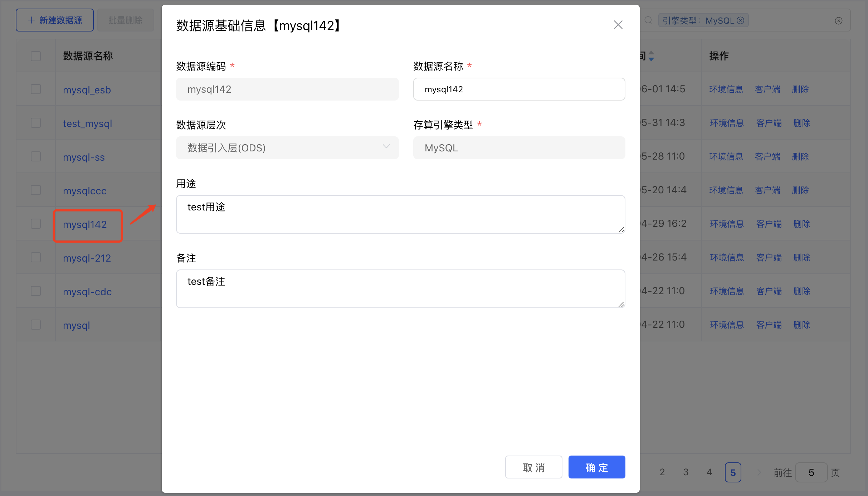Open the 数据源层次 dropdown
Screen dimensions: 868x496
[x=287, y=148]
